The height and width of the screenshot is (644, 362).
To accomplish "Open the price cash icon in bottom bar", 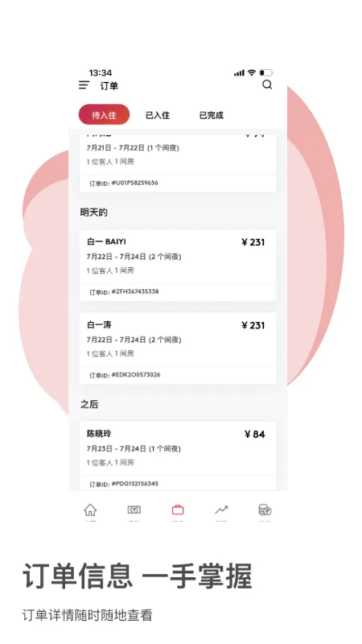I will 134,510.
